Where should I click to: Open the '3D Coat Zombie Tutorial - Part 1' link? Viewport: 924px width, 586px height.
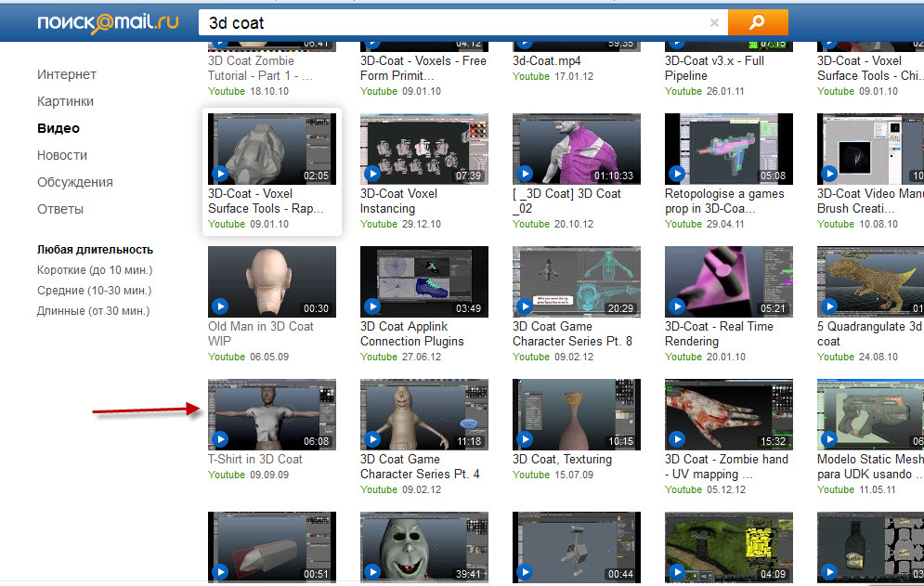point(260,69)
